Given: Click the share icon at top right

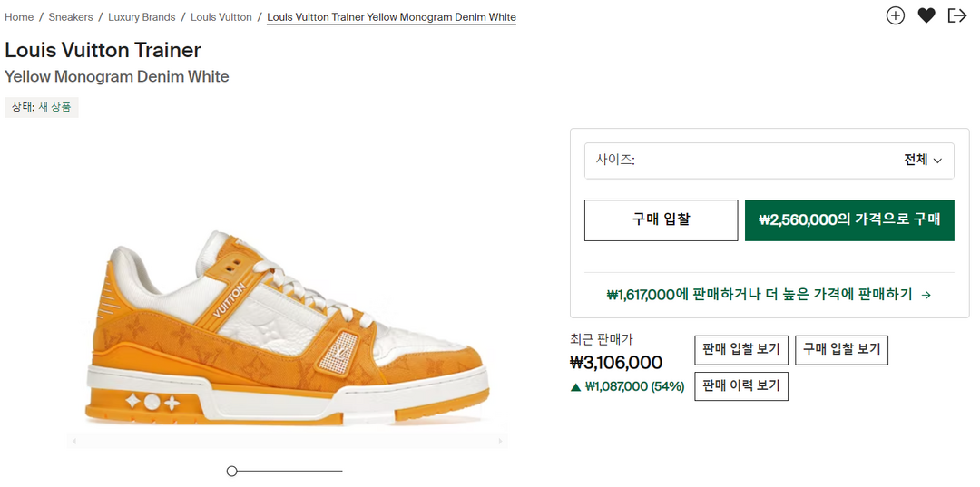Looking at the screenshot, I should click(957, 15).
